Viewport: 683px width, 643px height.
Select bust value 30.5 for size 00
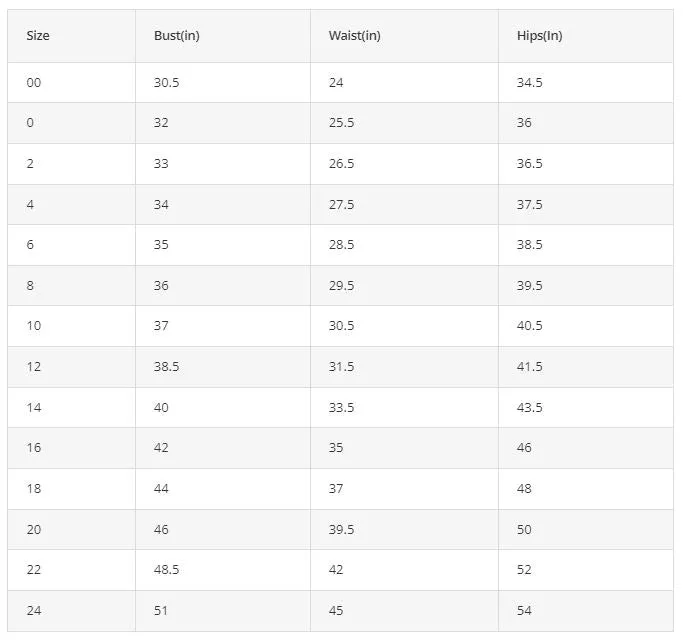(166, 82)
